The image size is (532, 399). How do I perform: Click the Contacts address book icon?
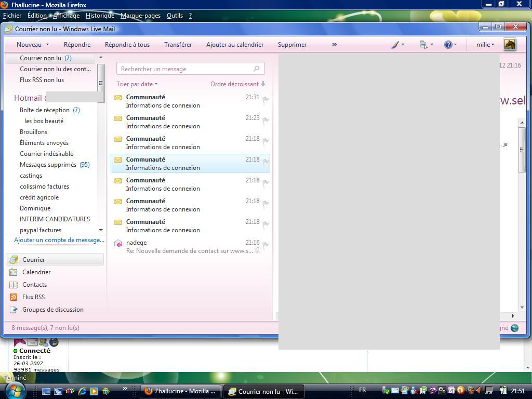point(14,285)
